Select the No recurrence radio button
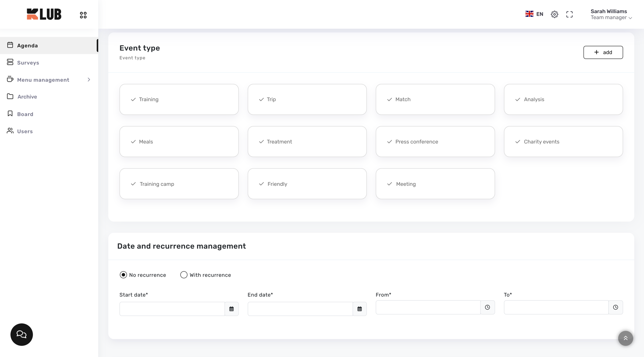Screen dimensions: 644x357 (x=123, y=275)
